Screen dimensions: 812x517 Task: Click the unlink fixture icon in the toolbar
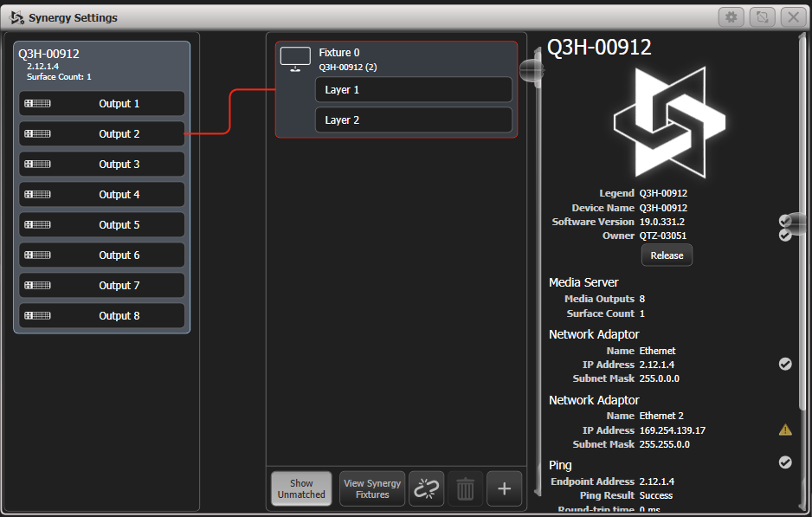tap(426, 488)
